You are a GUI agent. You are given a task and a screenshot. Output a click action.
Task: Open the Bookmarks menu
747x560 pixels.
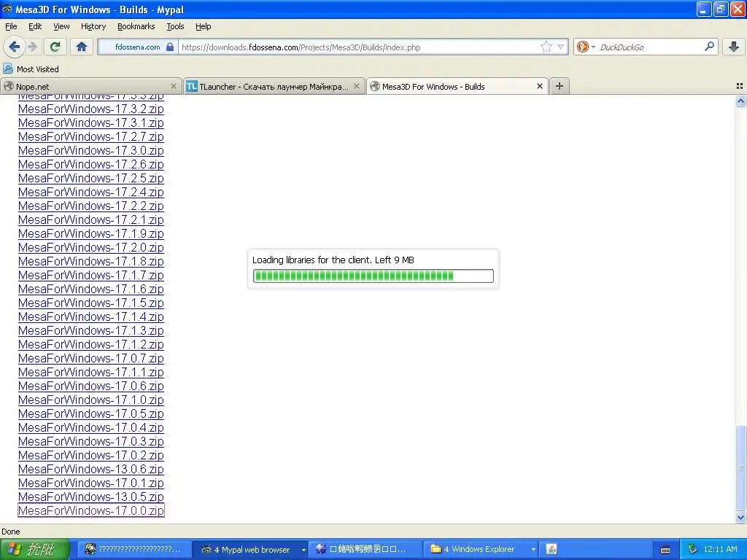(x=136, y=26)
